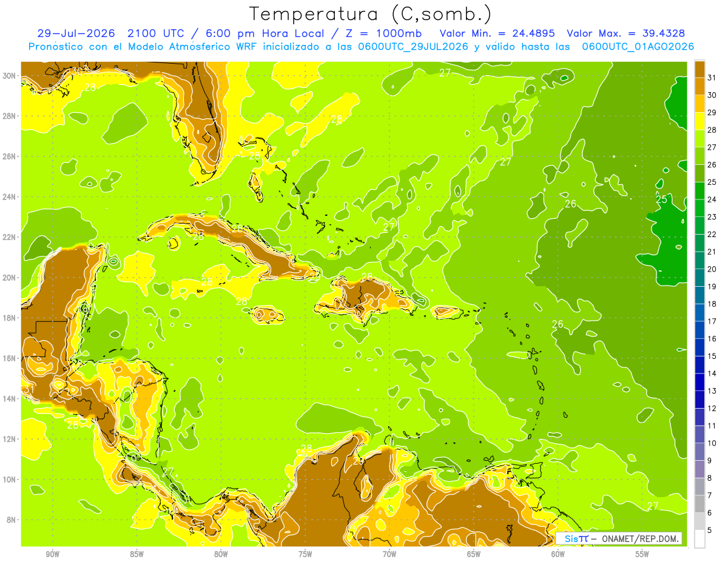Viewport: 728px width, 562px height.
Task: Select the "Z = 1000mb" level text
Action: coord(384,33)
